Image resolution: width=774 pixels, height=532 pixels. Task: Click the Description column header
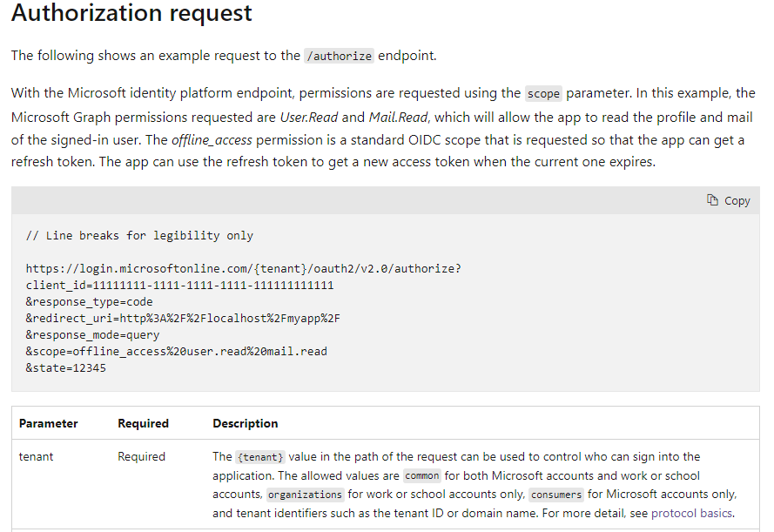tap(246, 423)
